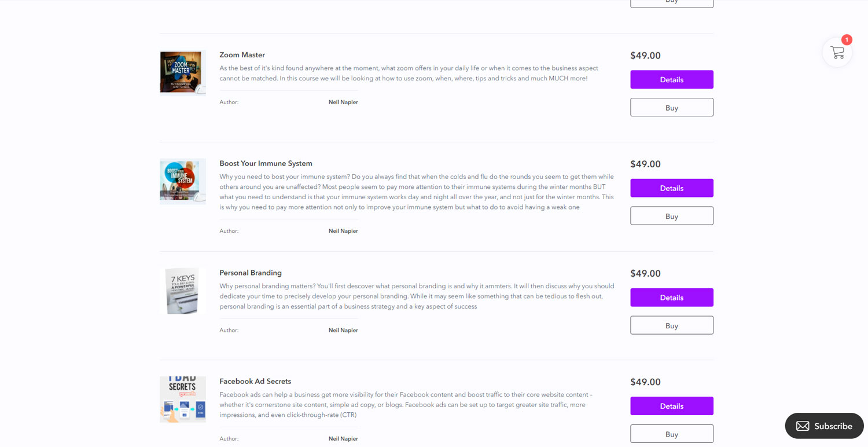Buy the Personal Branding course

point(671,325)
